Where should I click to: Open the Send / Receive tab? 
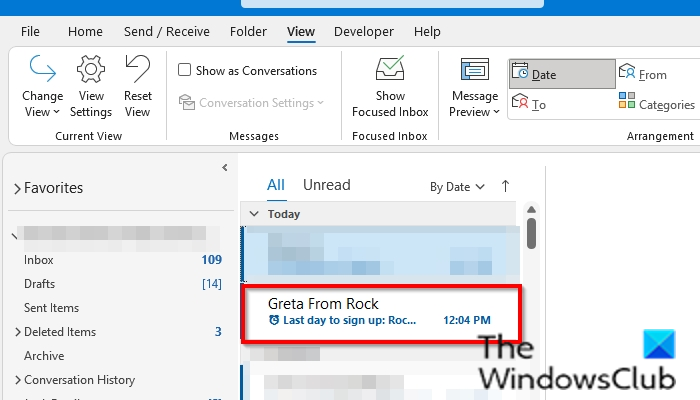(166, 32)
